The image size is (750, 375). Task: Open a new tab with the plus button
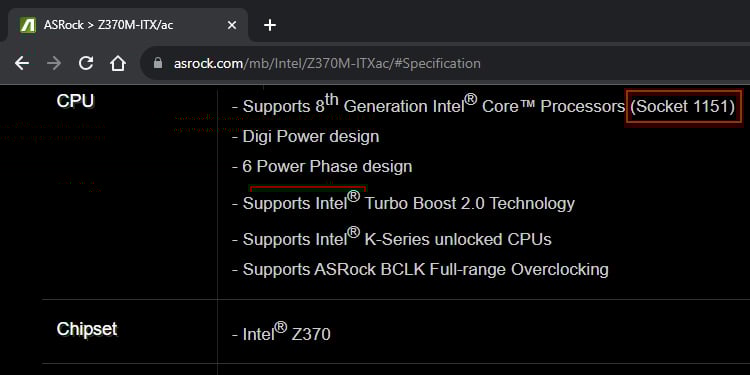[x=270, y=25]
